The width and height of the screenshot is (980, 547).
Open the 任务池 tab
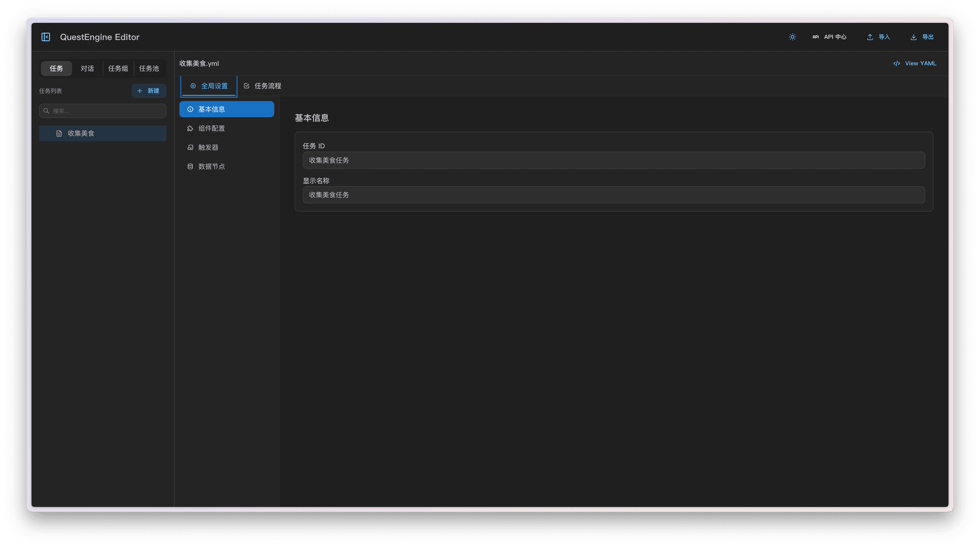pos(149,68)
